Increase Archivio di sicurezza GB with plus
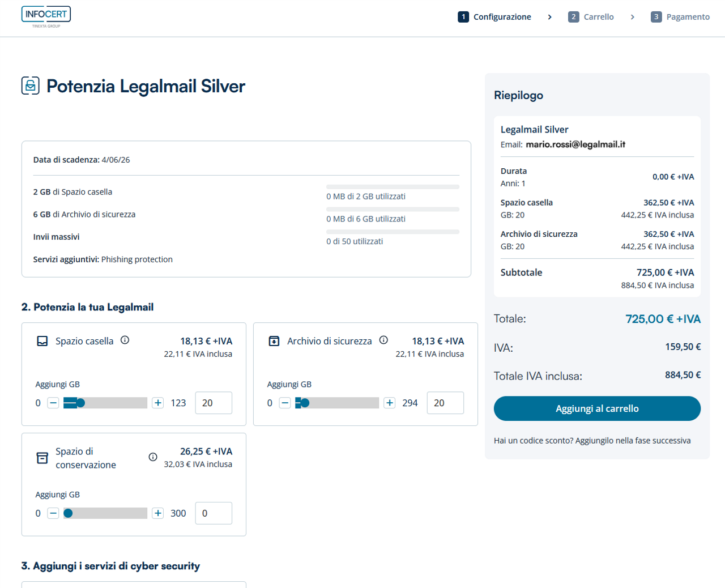Image resolution: width=725 pixels, height=588 pixels. 390,403
